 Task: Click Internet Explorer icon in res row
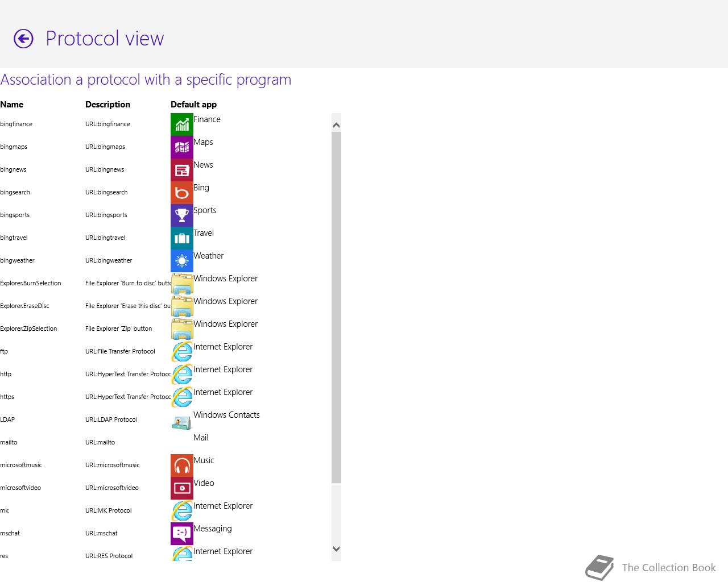[x=182, y=554]
